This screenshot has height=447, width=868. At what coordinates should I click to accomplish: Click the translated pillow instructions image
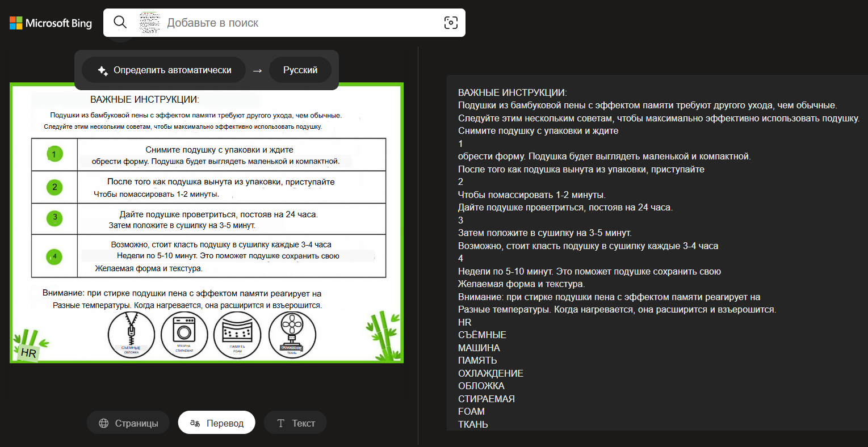tap(207, 223)
